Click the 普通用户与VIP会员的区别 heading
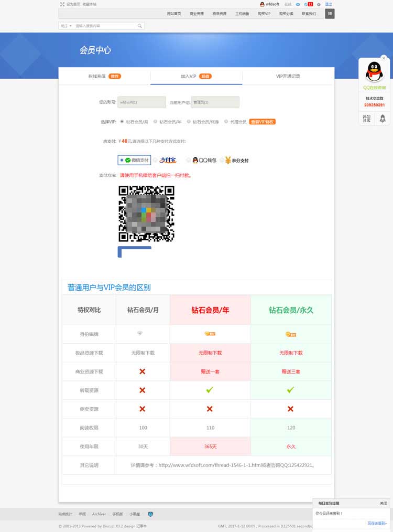 coord(109,288)
